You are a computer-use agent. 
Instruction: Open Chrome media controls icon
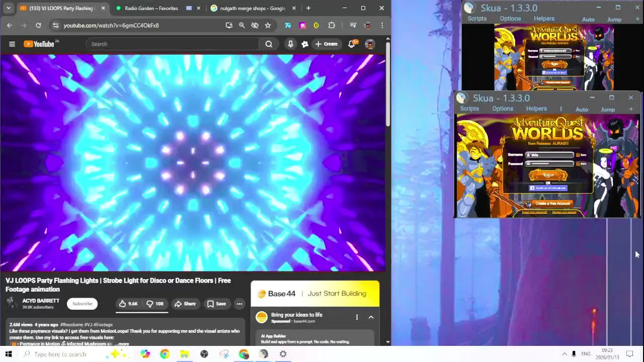[x=353, y=25]
